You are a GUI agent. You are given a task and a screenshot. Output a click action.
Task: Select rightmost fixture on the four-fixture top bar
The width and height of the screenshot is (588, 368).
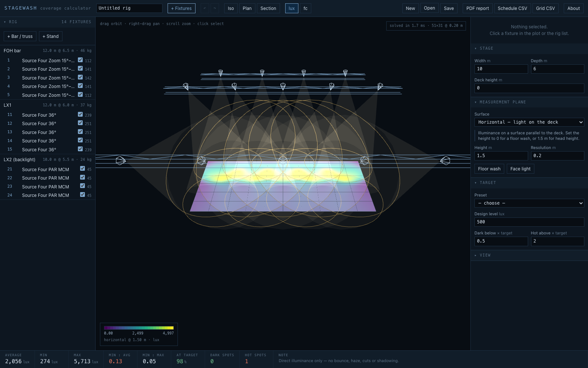coord(345,73)
